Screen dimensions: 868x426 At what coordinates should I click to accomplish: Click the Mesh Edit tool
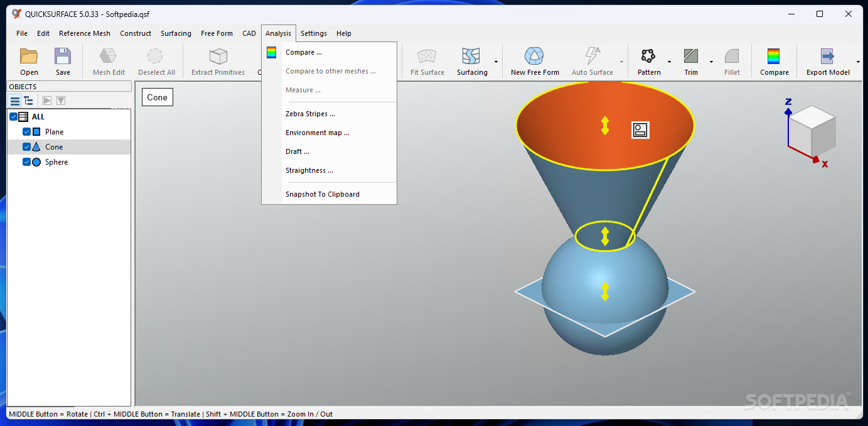[109, 62]
